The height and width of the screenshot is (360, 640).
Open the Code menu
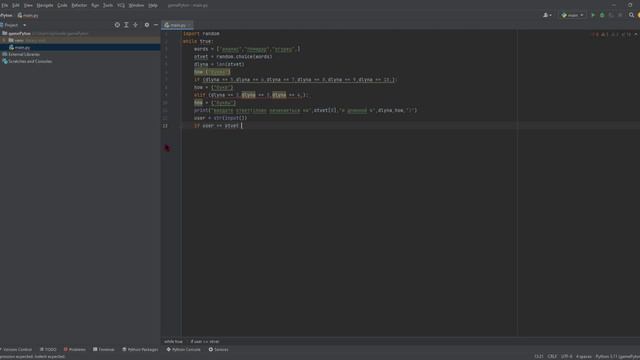pos(62,5)
